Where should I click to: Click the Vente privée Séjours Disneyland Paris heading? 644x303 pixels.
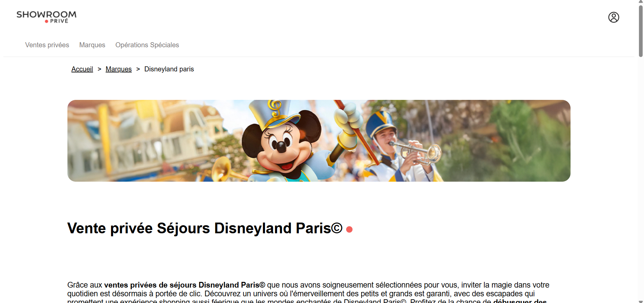click(x=205, y=228)
